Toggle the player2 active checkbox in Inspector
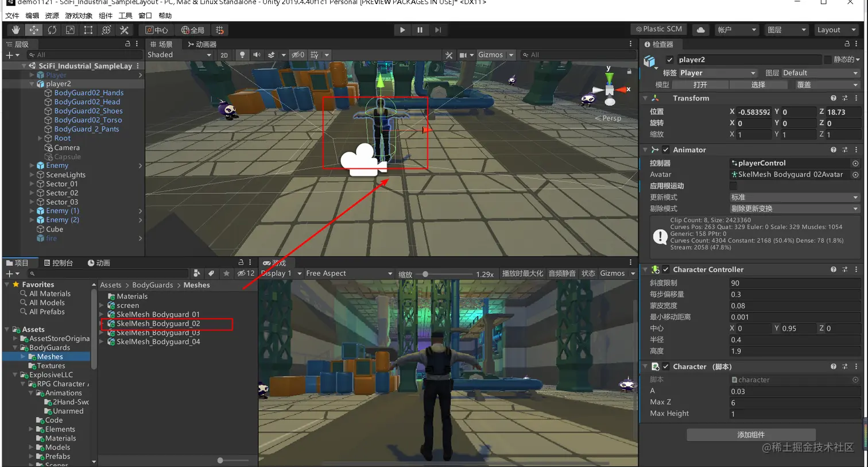The height and width of the screenshot is (467, 868). point(669,60)
